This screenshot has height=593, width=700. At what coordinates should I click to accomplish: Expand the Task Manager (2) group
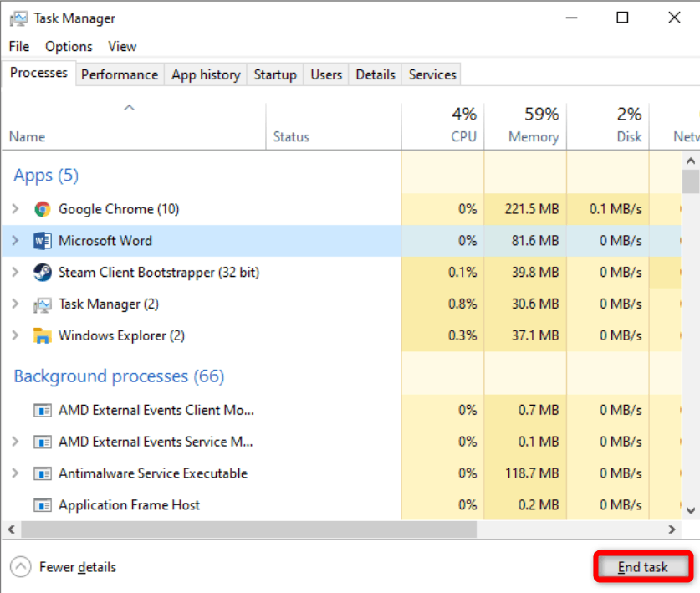coord(15,304)
